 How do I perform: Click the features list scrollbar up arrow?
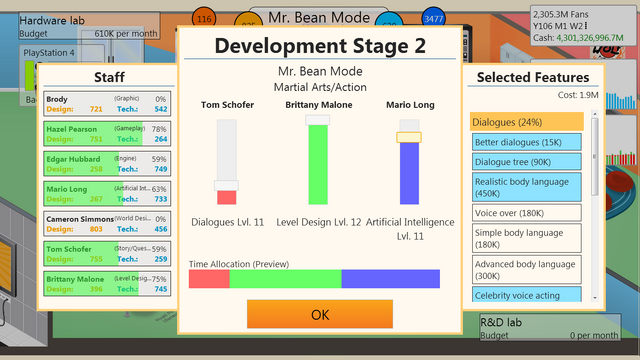pyautogui.click(x=595, y=114)
